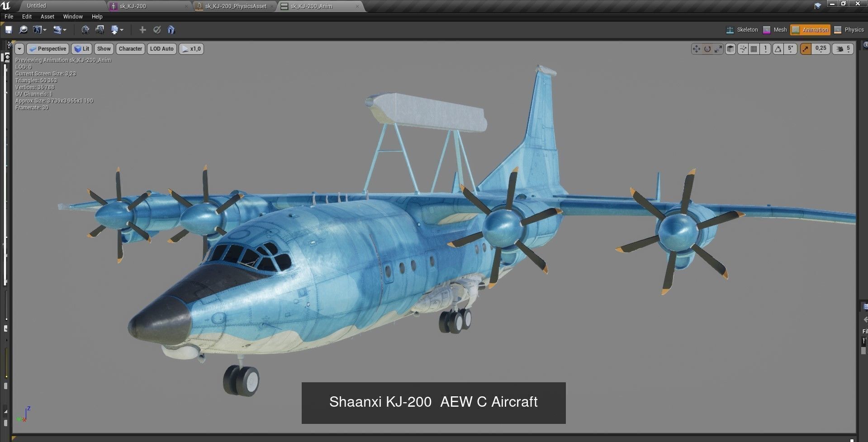This screenshot has height=442, width=868.
Task: Click 'Approx Size: 3 739x3 965x1 190' text
Action: click(54, 101)
